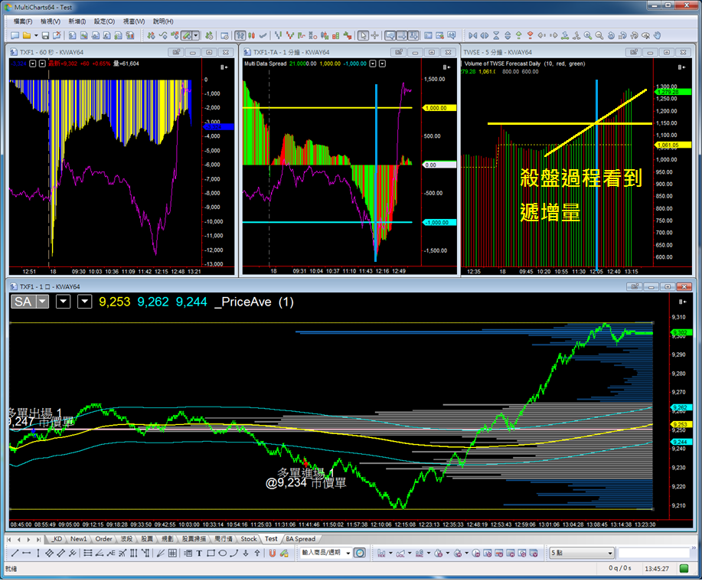Toggle the third double-arrow tracking button
The height and width of the screenshot is (588, 702).
click(413, 35)
